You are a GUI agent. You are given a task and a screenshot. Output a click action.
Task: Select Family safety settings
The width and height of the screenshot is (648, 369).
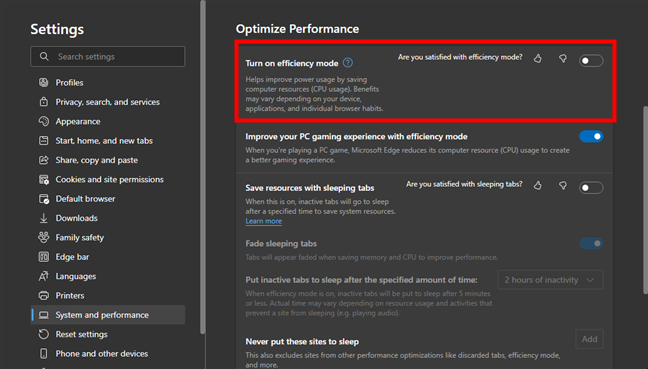[107, 237]
